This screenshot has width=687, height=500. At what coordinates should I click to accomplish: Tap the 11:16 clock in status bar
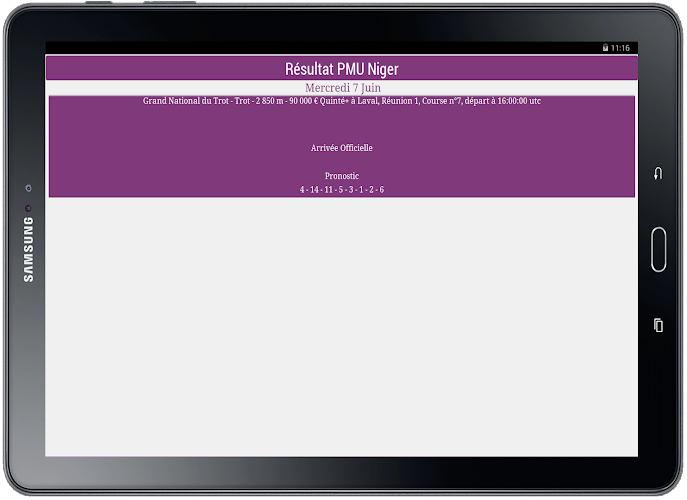[620, 48]
